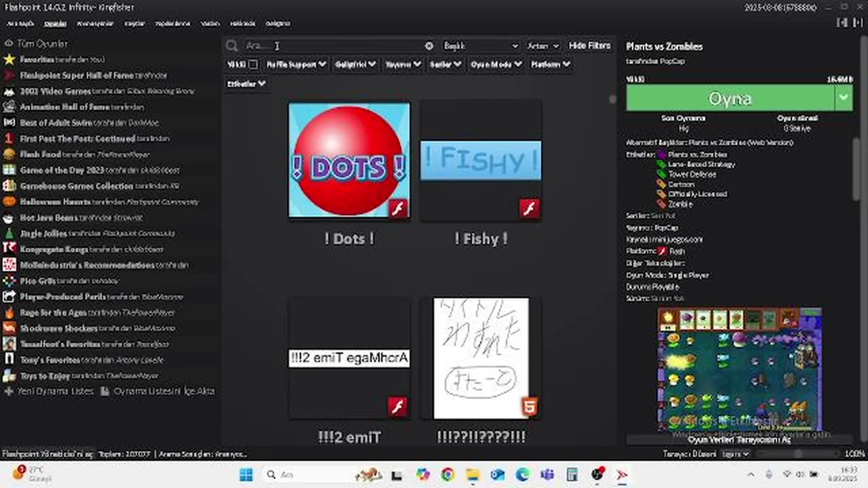The width and height of the screenshot is (868, 488).
Task: Select the ! Dots ! game thumbnail
Action: tap(349, 161)
